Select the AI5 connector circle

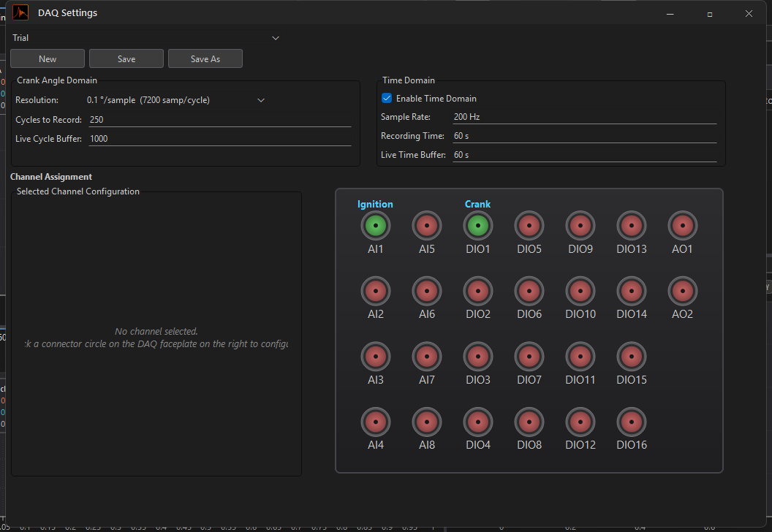tap(427, 226)
